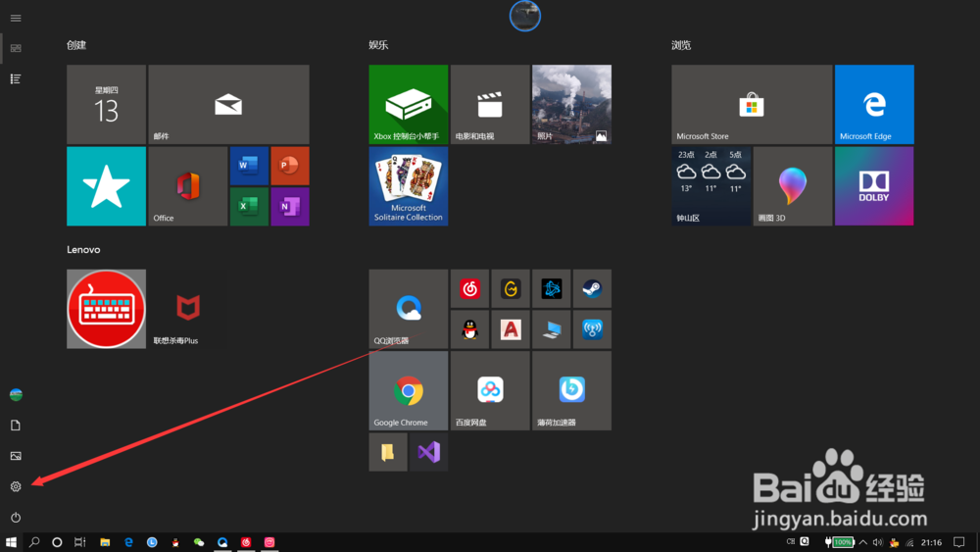Image resolution: width=980 pixels, height=552 pixels.
Task: Click the CH input language indicator
Action: click(x=791, y=541)
